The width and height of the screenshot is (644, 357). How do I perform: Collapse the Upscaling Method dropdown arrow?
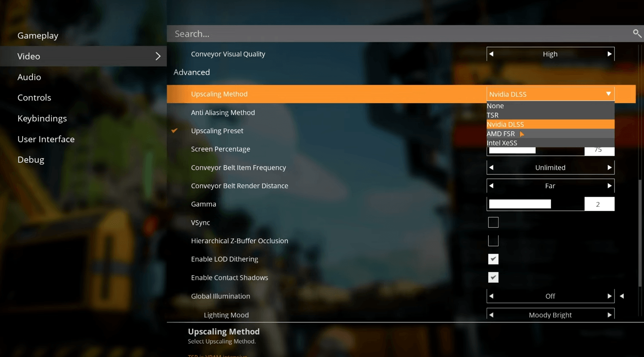coord(608,94)
